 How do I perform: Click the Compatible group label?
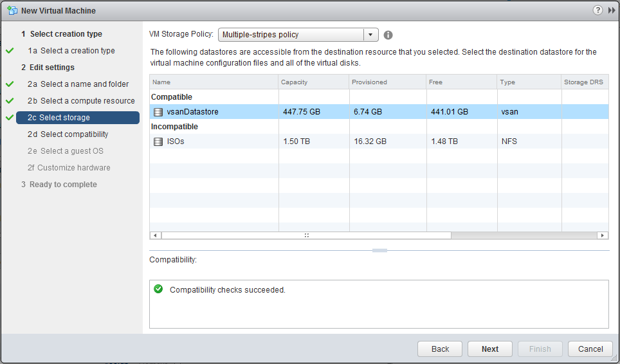tap(172, 97)
